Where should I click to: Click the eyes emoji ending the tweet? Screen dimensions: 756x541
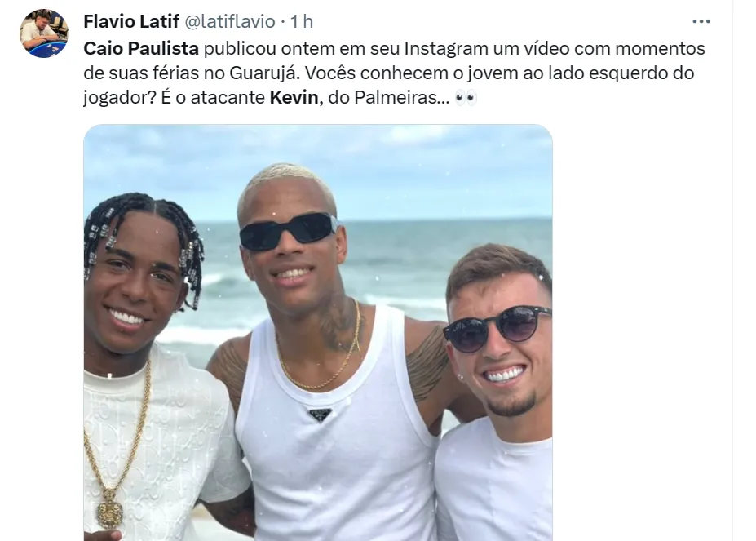466,98
